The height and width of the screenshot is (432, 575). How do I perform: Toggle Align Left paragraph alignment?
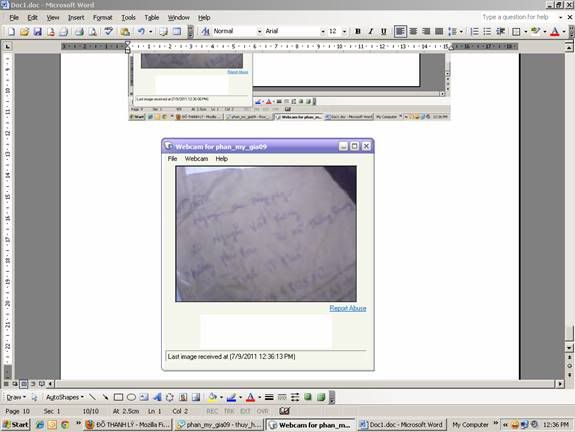[400, 32]
